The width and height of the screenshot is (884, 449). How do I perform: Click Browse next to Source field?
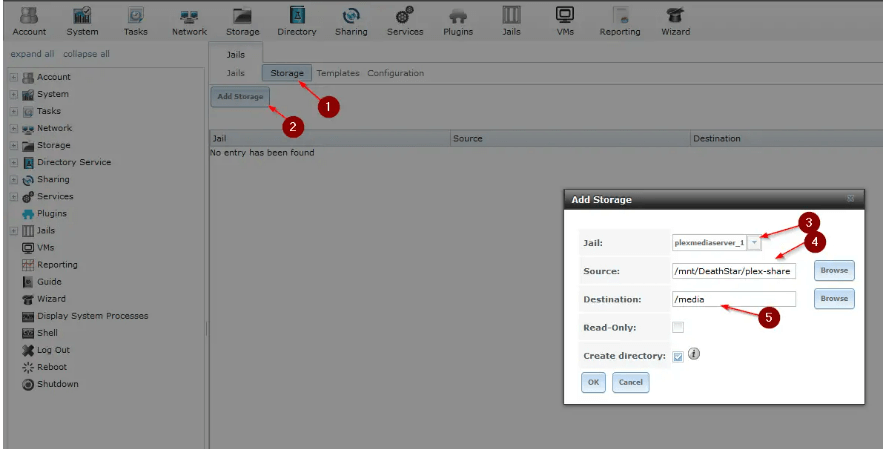coord(833,270)
